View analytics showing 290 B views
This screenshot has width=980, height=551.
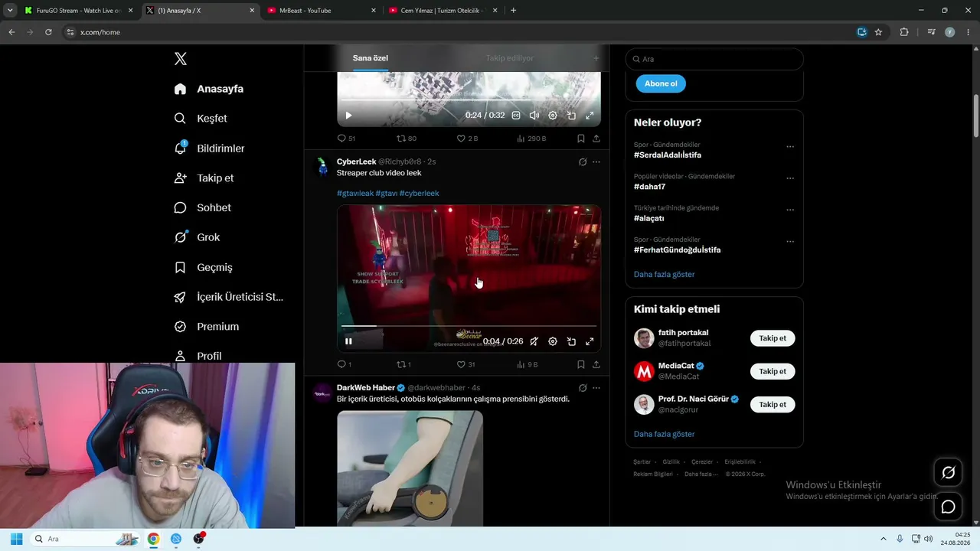tap(532, 139)
